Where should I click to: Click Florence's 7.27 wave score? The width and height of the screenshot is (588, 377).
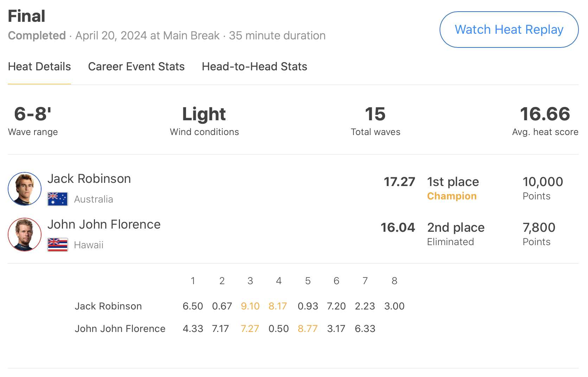pyautogui.click(x=250, y=329)
